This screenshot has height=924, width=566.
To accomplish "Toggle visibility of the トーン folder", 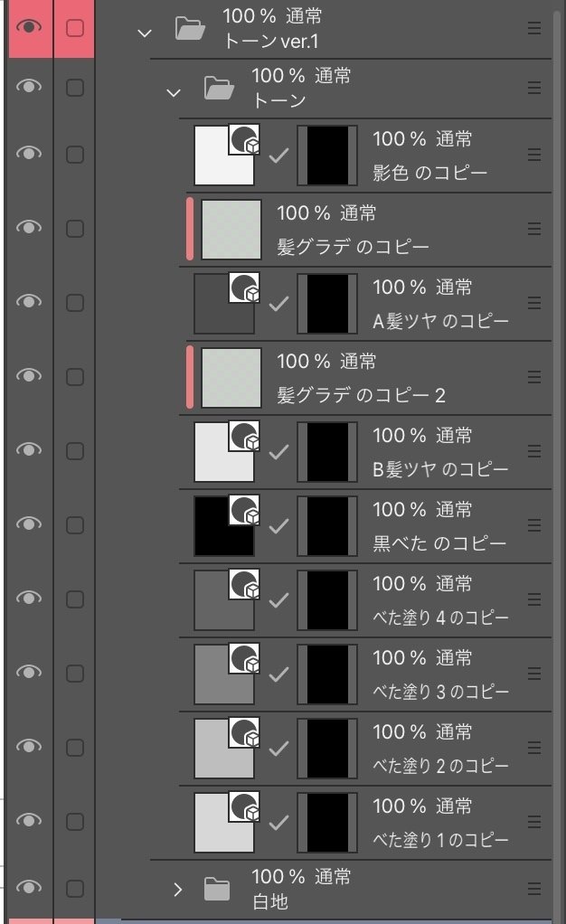I will click(x=28, y=87).
